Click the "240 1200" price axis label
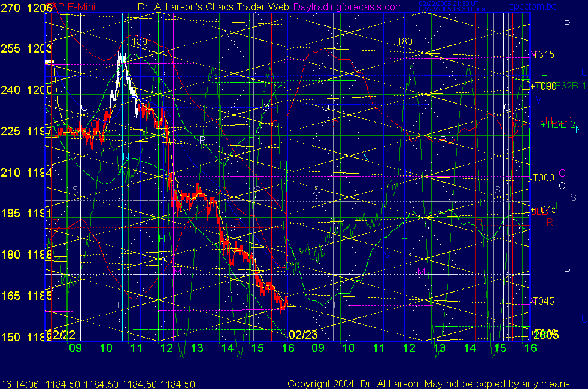This screenshot has height=389, width=588. (x=26, y=90)
